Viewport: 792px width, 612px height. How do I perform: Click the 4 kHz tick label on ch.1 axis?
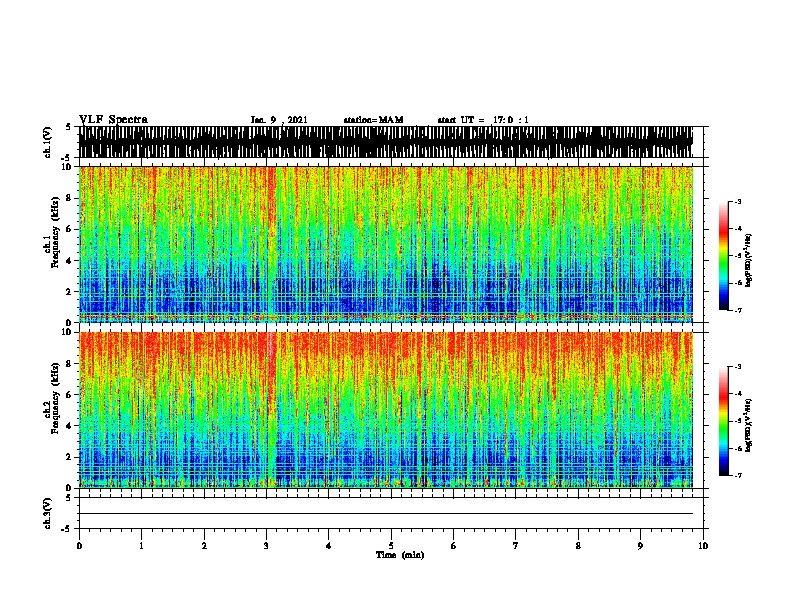(70, 261)
